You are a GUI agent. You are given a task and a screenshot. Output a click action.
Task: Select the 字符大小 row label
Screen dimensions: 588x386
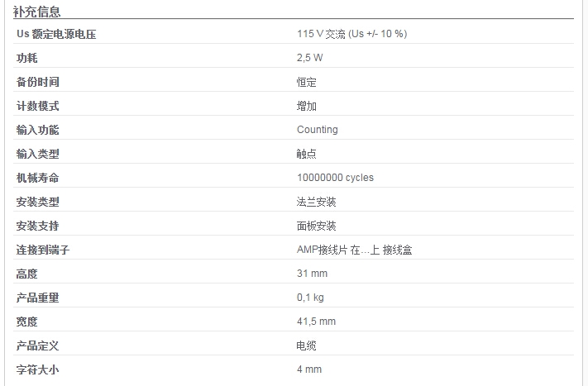coord(38,370)
